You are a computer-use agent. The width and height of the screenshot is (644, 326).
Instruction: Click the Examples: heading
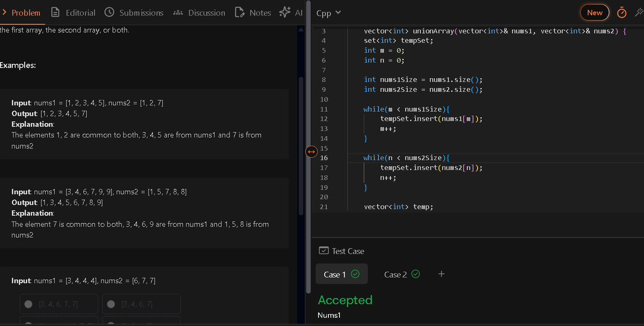18,66
